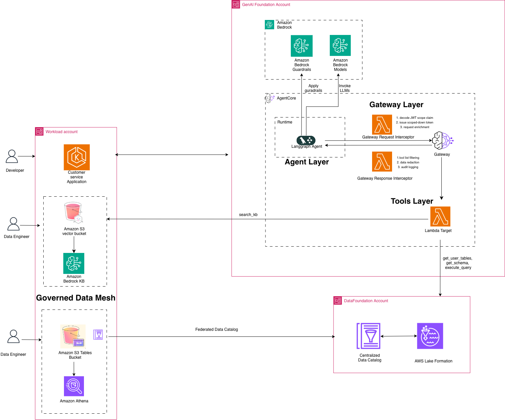Select the Gateway Response Interceptor label
The height and width of the screenshot is (420, 505).
[x=385, y=178]
